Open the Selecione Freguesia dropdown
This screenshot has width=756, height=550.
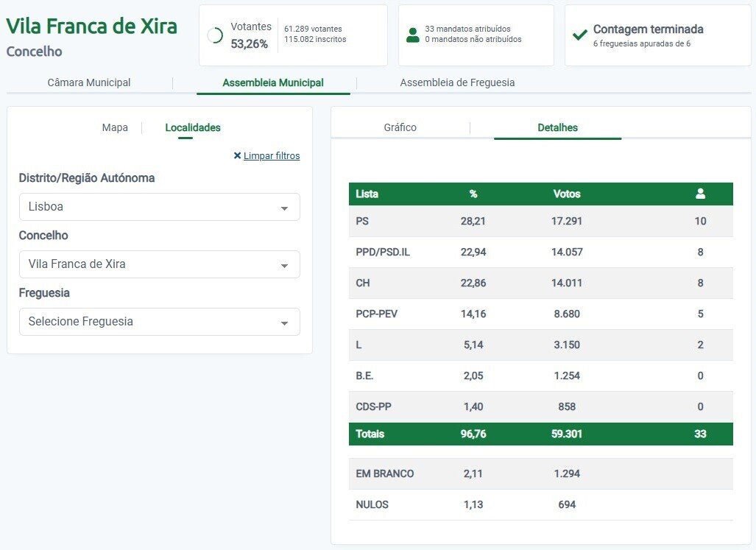[159, 322]
